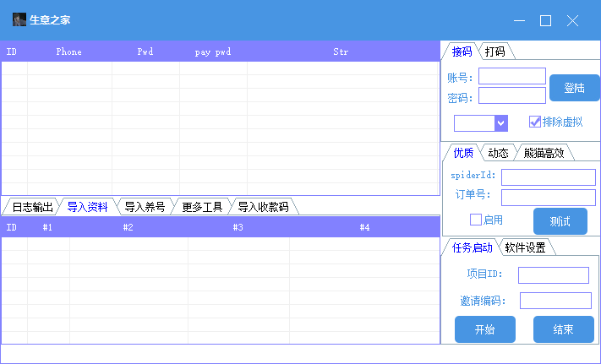Switch to the 接码 tab
This screenshot has width=601, height=364.
[x=462, y=52]
